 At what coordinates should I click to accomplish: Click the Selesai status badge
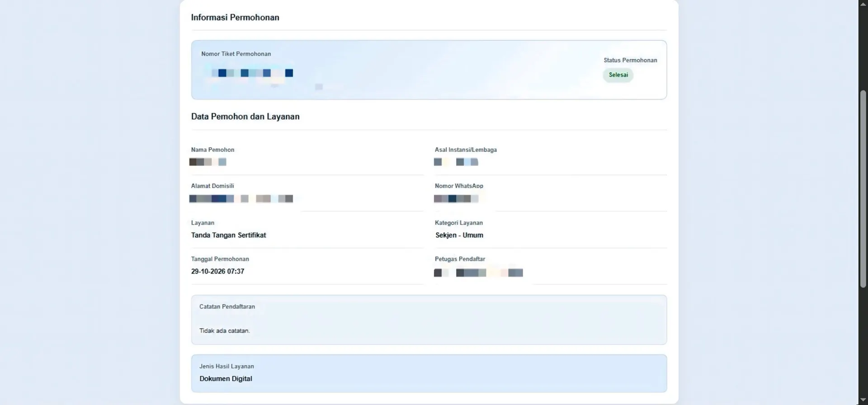[x=618, y=75]
